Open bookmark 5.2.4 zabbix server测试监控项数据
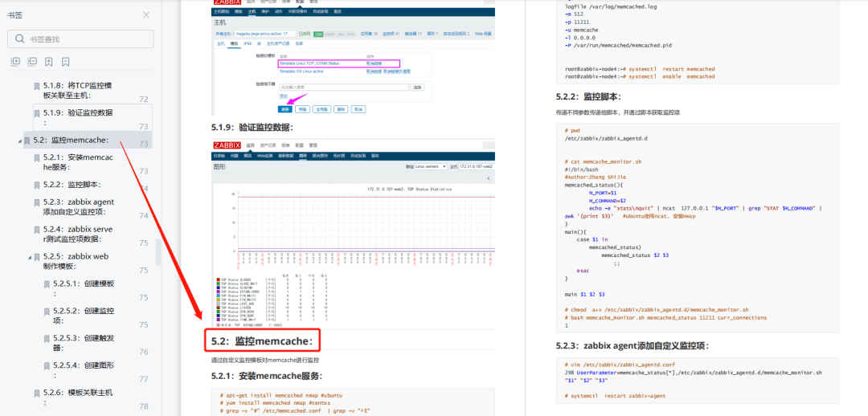The height and width of the screenshot is (416, 868). click(x=77, y=234)
